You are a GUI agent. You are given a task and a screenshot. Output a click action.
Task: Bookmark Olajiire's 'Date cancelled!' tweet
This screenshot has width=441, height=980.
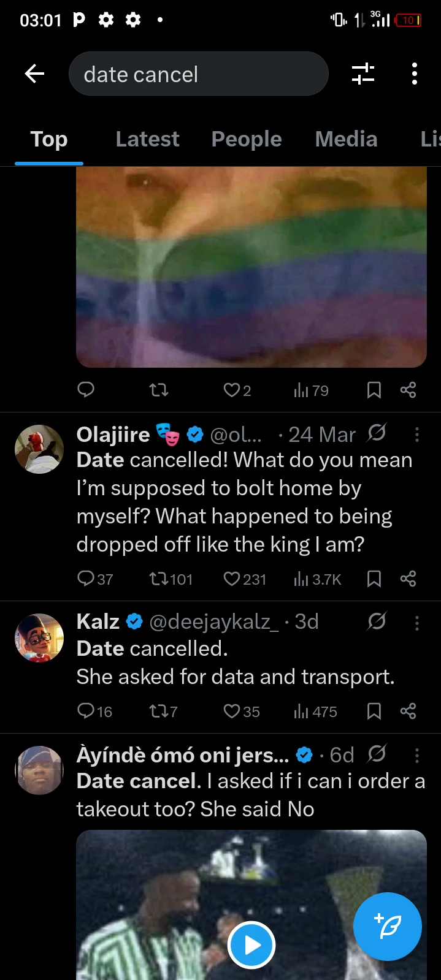[x=374, y=579]
